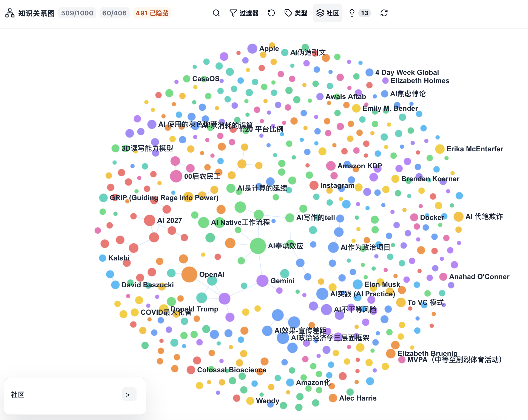Viewport: 528px width, 420px height.
Task: Toggle the 社区 community coloring button
Action: [x=327, y=13]
